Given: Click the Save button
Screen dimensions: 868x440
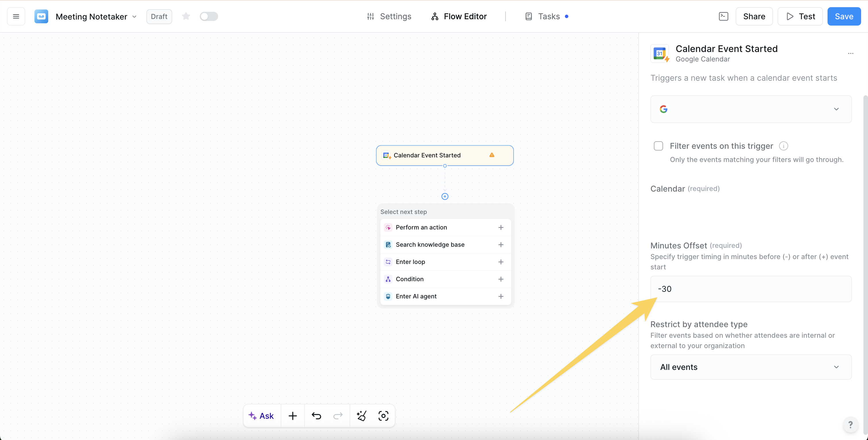Looking at the screenshot, I should [x=844, y=16].
